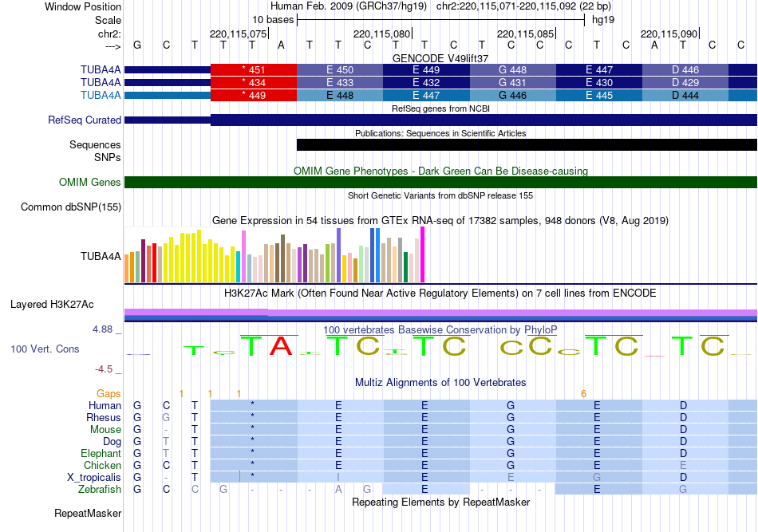
Task: Click the 10 bases scale label
Action: tap(273, 20)
